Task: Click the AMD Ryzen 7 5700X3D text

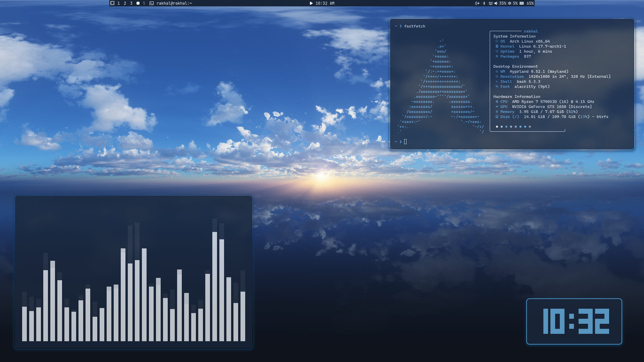Action: click(534, 102)
